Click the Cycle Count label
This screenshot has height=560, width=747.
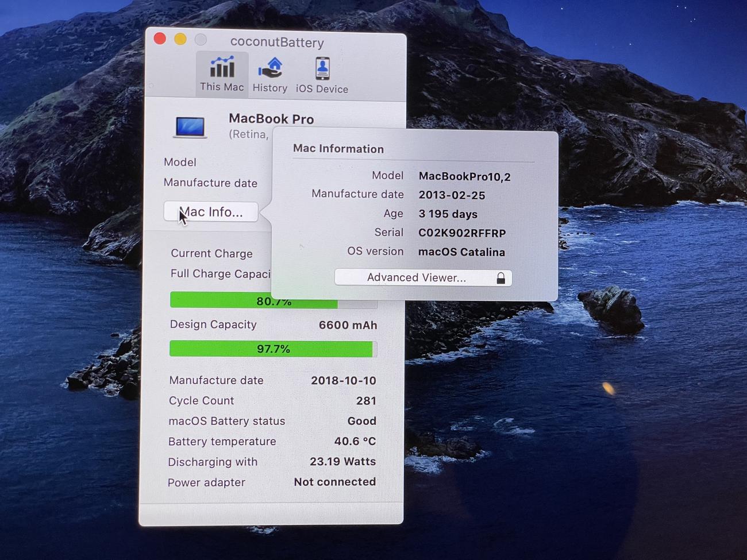click(x=201, y=400)
